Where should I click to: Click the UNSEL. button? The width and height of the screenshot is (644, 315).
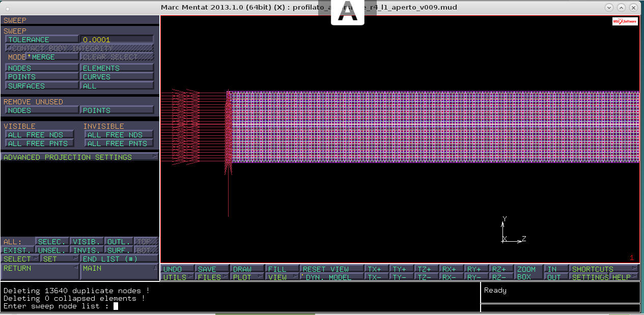point(52,250)
